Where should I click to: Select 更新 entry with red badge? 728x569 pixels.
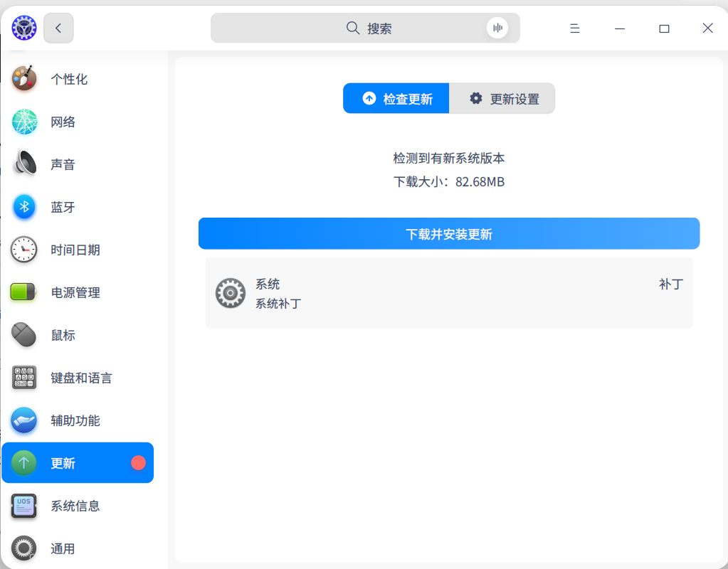click(x=78, y=463)
